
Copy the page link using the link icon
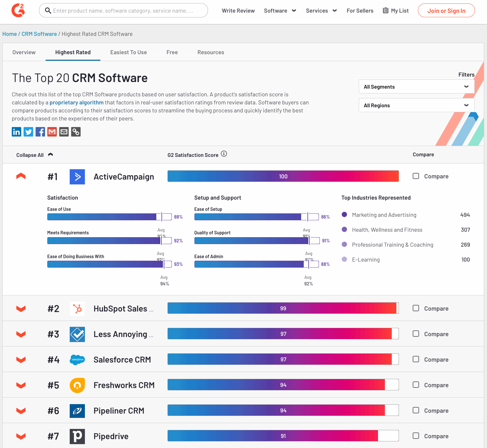pos(76,132)
